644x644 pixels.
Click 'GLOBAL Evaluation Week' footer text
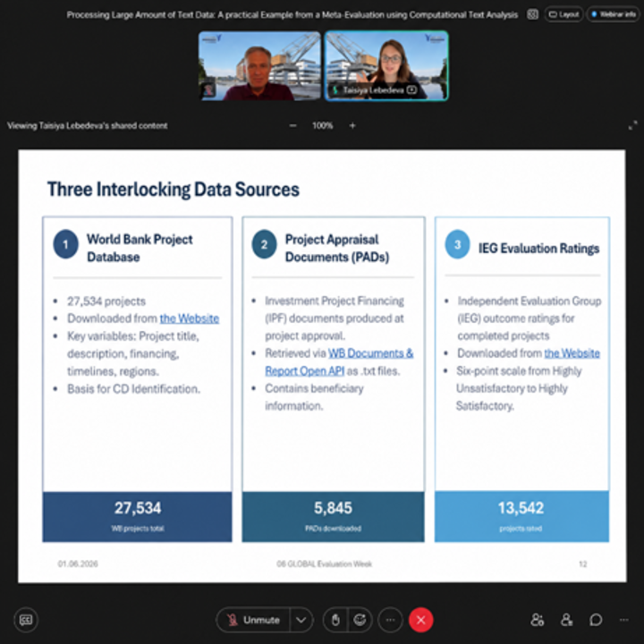coord(329,563)
